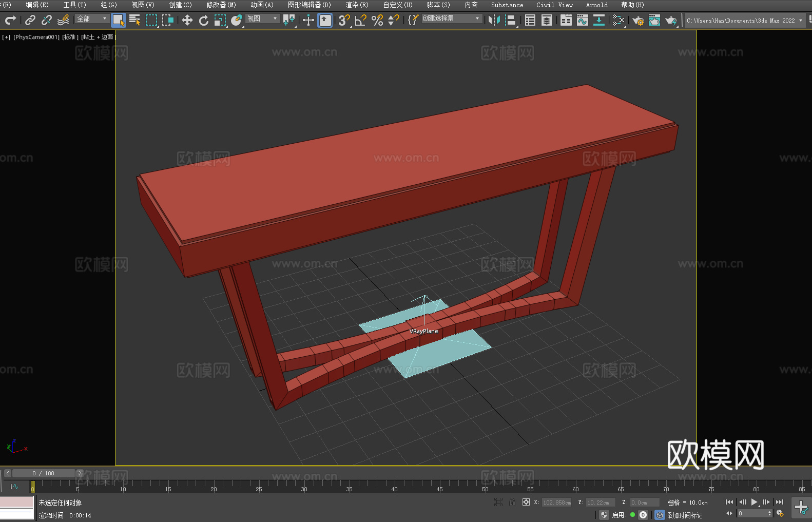Activate Unlink Selection tool
The image size is (812, 522).
pos(47,20)
